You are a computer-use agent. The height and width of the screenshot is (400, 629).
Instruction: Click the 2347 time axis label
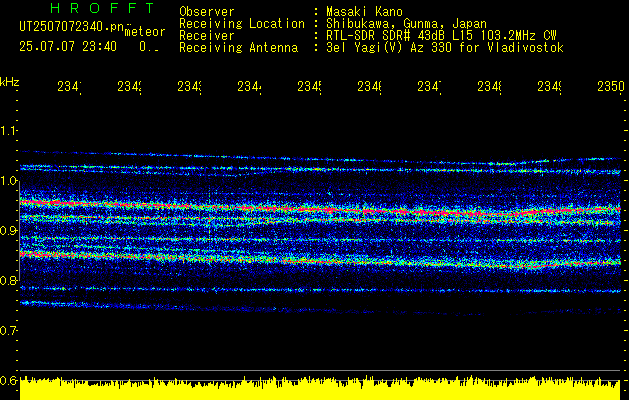429,86
